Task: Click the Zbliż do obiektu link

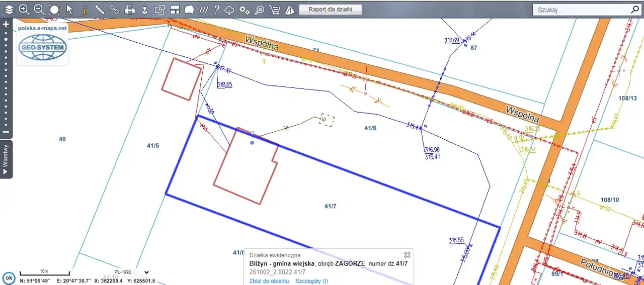Action: pyautogui.click(x=269, y=281)
